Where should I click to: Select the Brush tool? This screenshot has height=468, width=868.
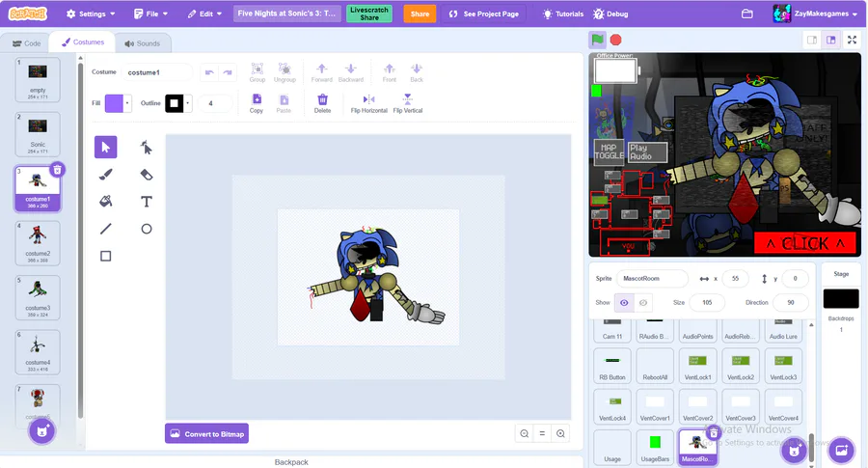[x=106, y=175]
